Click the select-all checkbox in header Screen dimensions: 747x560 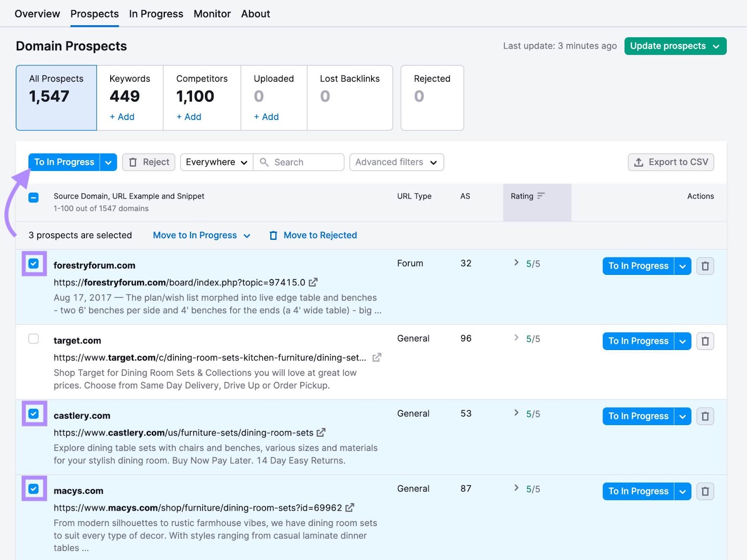[x=33, y=198]
